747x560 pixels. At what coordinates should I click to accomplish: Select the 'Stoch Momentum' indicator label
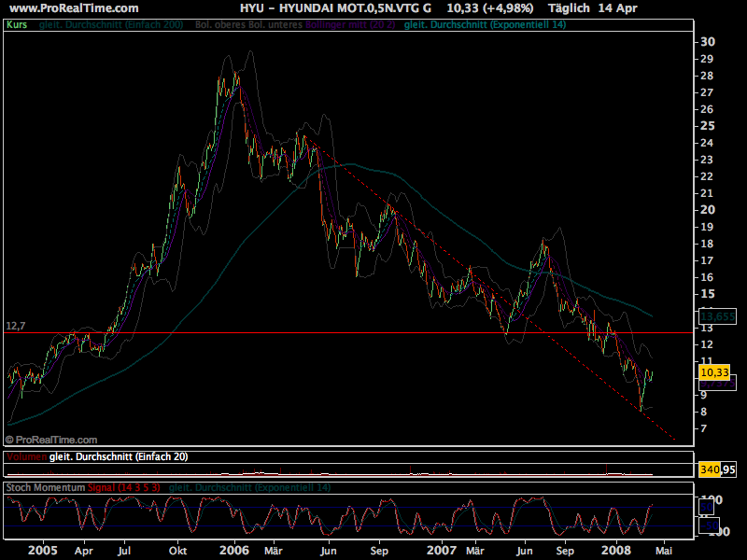45,487
